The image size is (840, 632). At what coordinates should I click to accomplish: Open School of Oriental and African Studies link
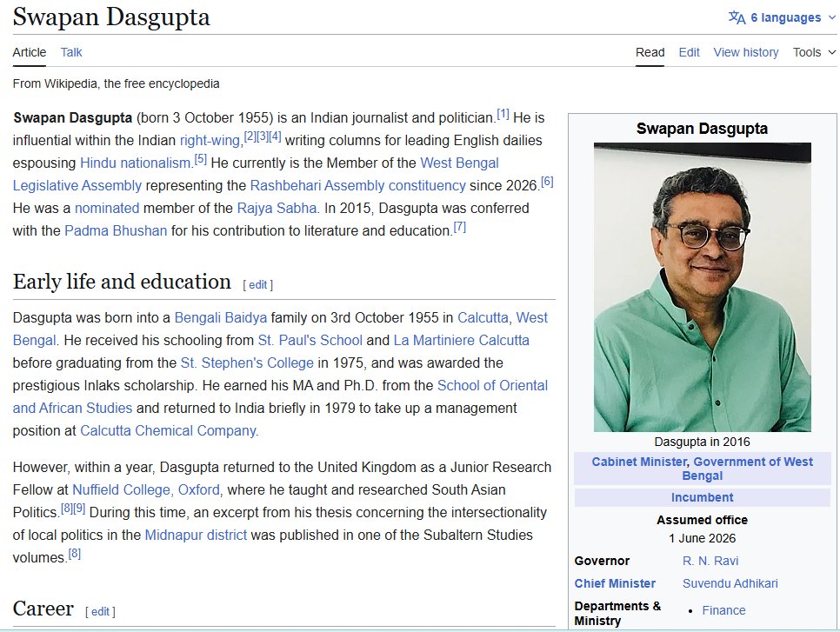[x=492, y=386]
